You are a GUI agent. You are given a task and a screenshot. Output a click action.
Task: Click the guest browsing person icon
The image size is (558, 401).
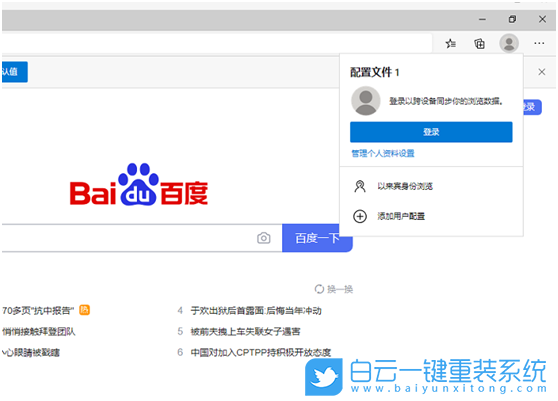360,186
